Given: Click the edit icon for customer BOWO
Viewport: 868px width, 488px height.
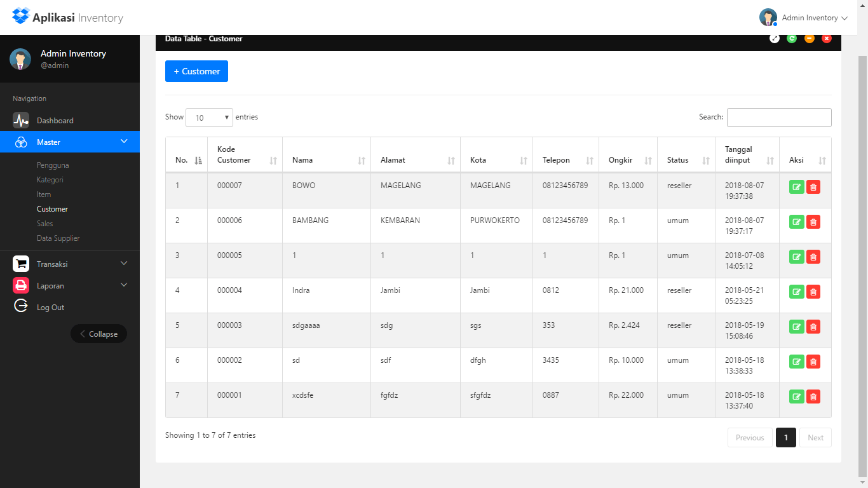Looking at the screenshot, I should pos(796,187).
